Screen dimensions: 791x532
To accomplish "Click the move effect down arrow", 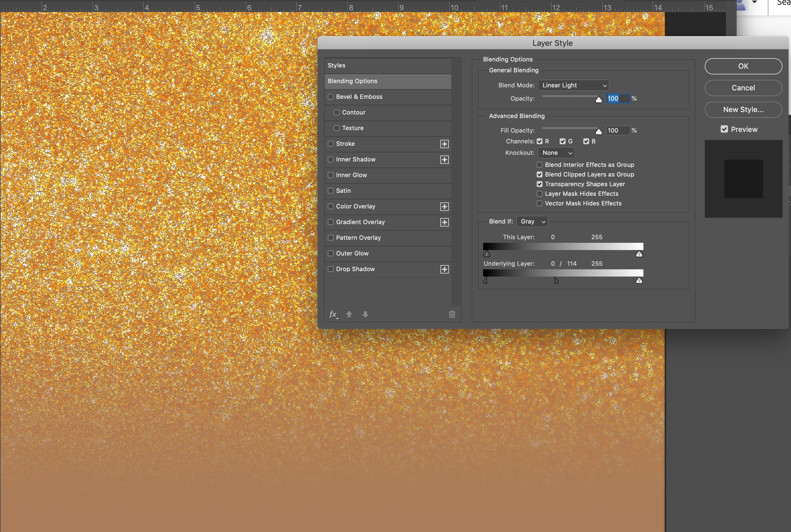I will [365, 314].
